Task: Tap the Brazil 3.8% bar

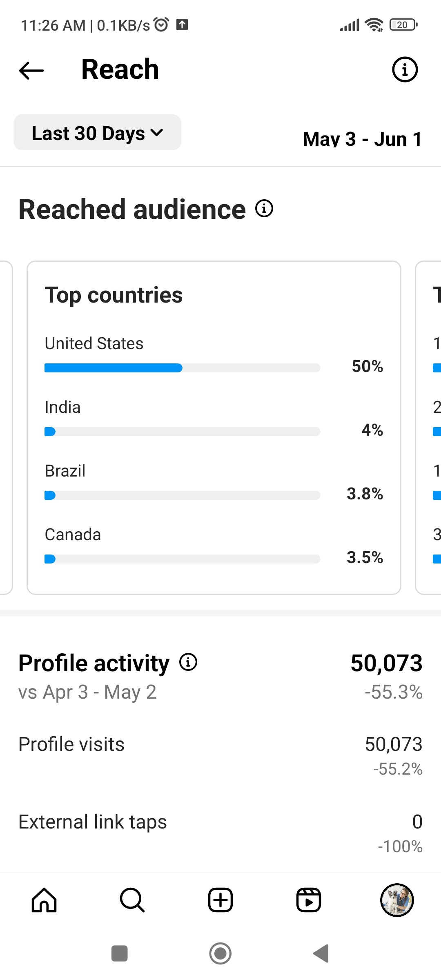Action: click(182, 495)
